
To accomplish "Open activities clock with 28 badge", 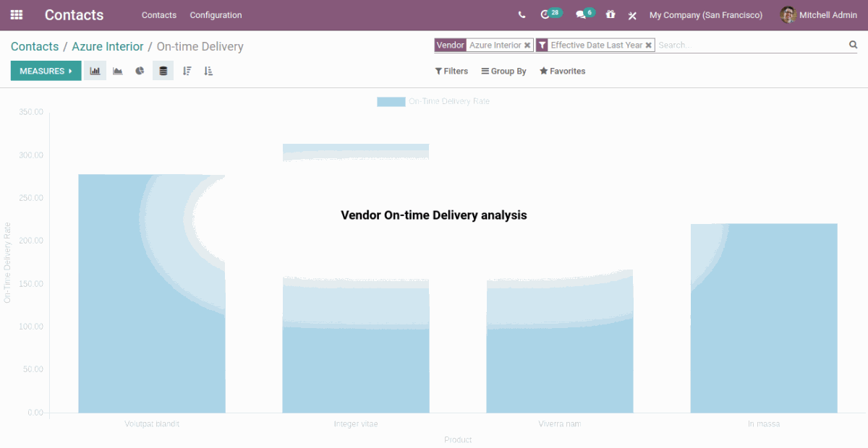I will pyautogui.click(x=546, y=15).
